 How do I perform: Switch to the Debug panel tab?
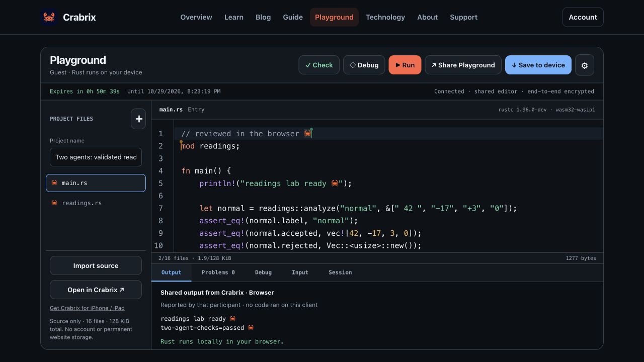(x=263, y=273)
